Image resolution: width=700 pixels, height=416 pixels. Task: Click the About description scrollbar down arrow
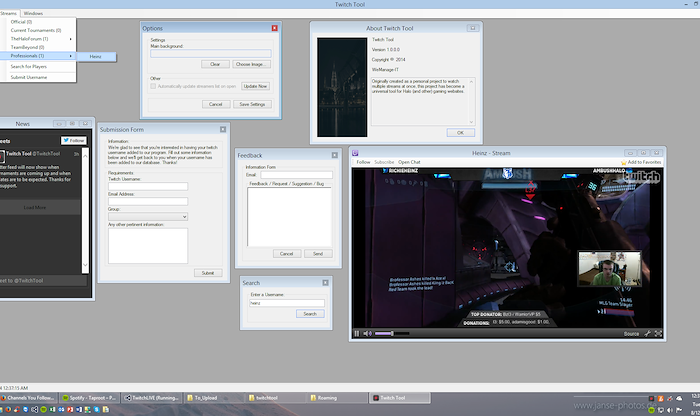click(471, 122)
